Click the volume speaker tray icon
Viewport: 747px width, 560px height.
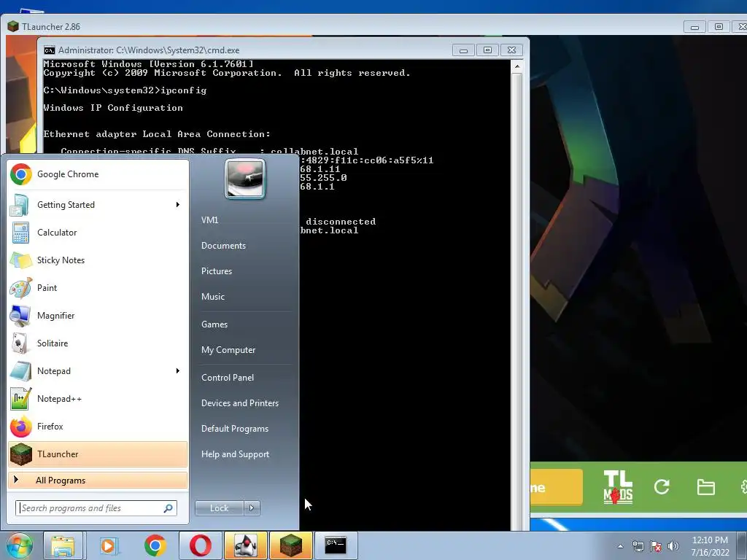point(673,546)
